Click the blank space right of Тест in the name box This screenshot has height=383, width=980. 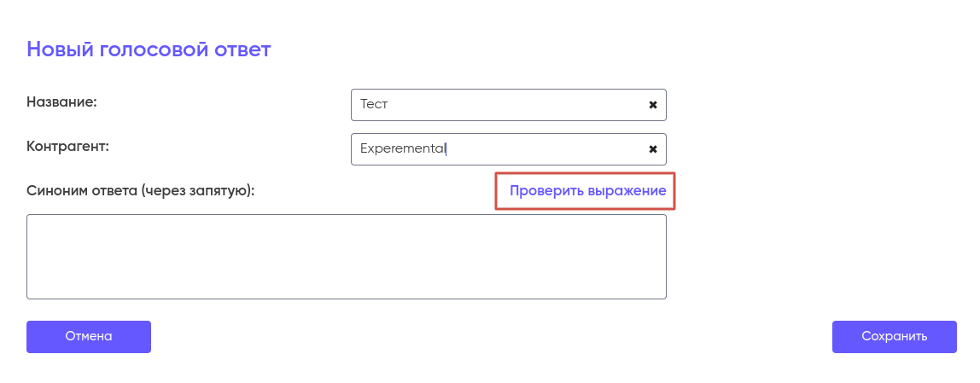click(x=512, y=105)
